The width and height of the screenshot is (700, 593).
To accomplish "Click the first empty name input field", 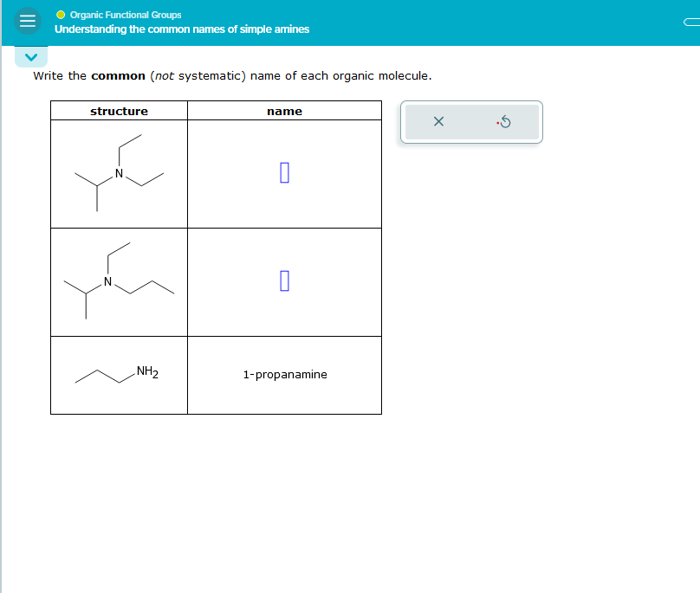I will pos(284,172).
